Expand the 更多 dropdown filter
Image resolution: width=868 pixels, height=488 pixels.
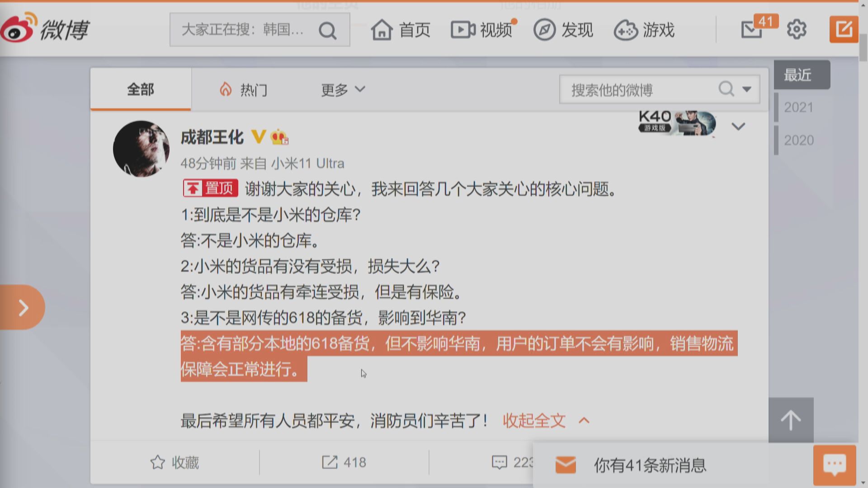coord(343,89)
